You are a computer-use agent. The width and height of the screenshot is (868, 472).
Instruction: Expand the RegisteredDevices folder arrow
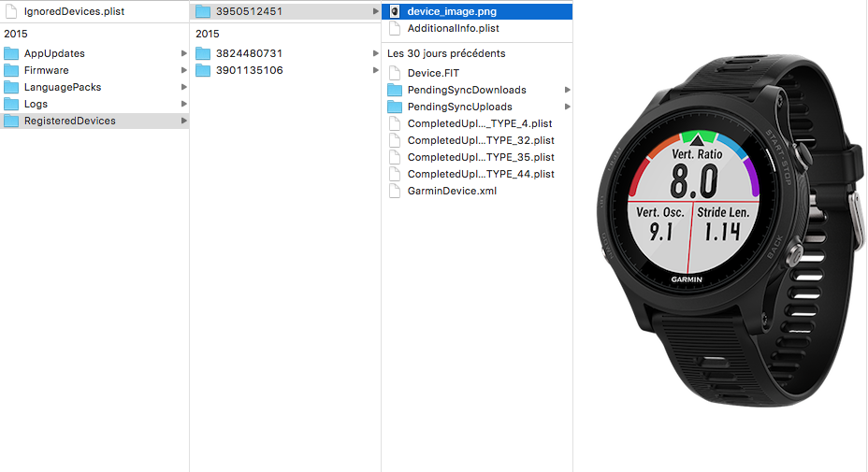(183, 121)
